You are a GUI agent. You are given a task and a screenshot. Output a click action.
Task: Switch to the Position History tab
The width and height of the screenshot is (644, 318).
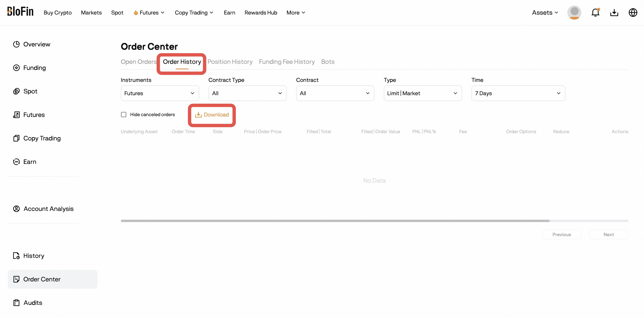[230, 61]
